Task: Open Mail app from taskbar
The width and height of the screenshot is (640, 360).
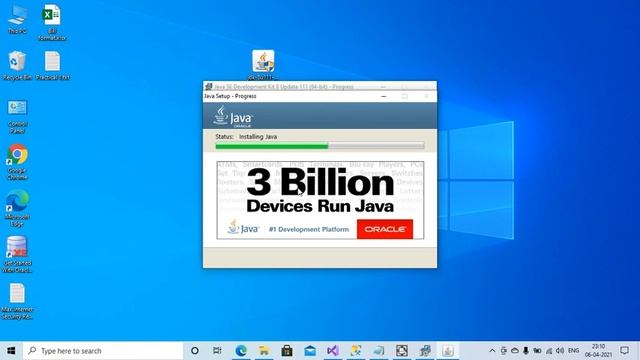Action: pyautogui.click(x=310, y=351)
